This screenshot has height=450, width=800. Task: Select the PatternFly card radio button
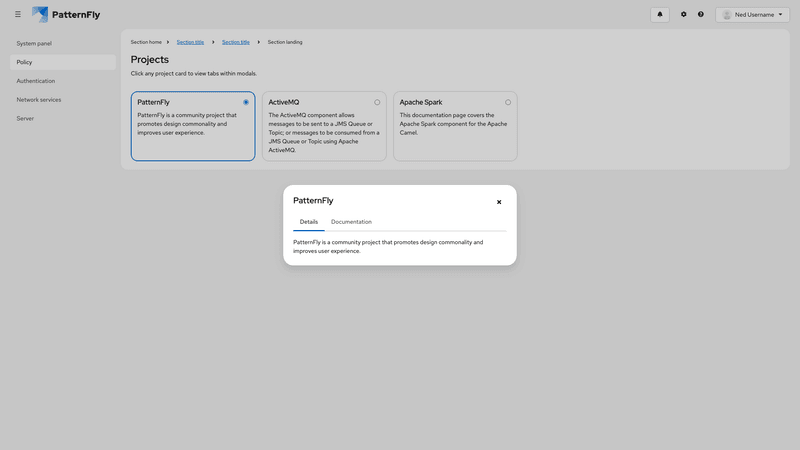click(x=246, y=102)
